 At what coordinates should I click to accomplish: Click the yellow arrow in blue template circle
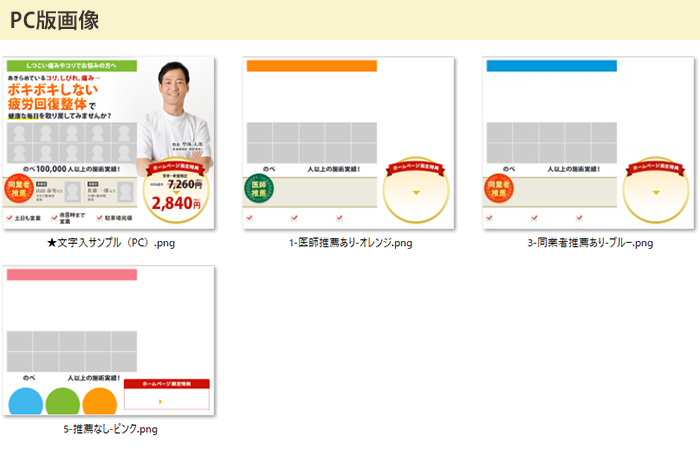coord(656,193)
